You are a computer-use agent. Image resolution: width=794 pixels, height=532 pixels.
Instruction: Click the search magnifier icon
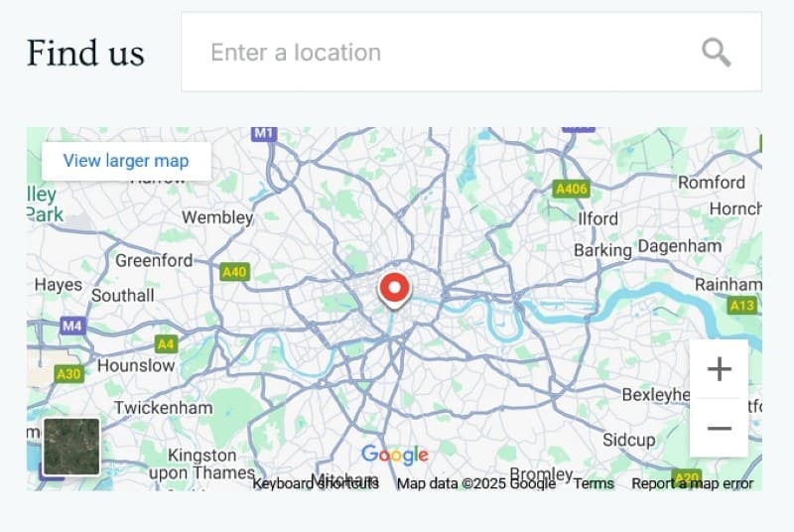pyautogui.click(x=716, y=52)
